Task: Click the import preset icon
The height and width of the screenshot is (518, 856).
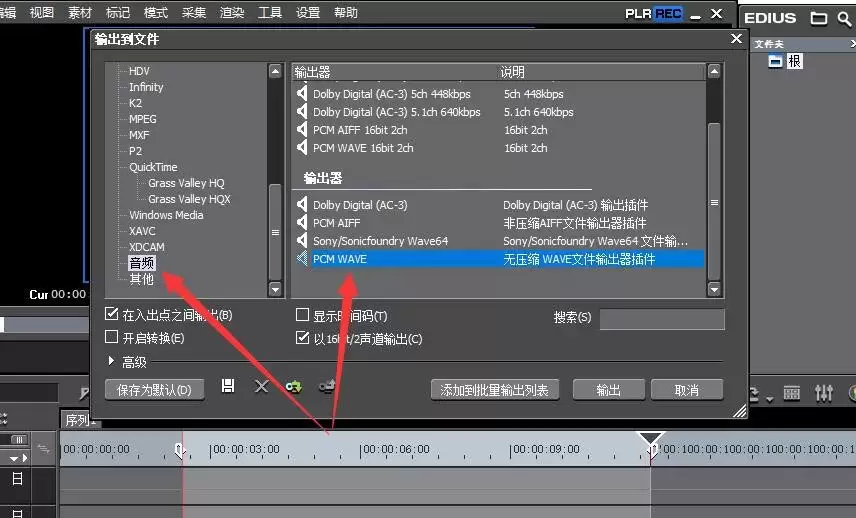Action: [294, 387]
